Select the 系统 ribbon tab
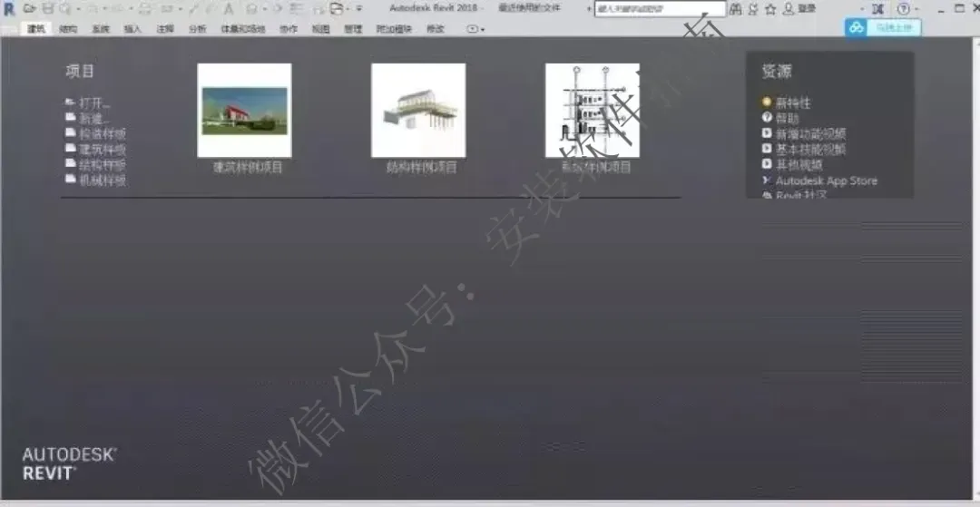This screenshot has height=507, width=980. [101, 29]
